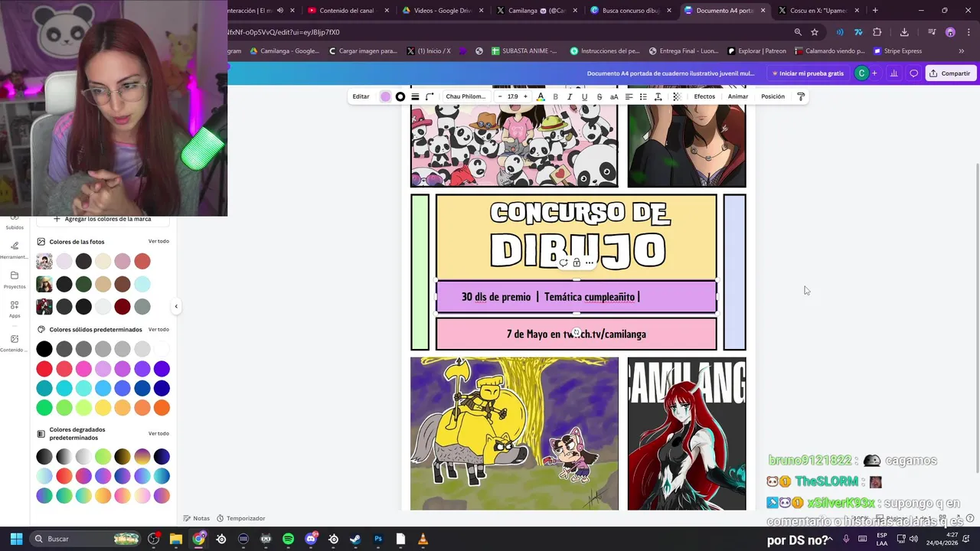Select the pure red solid color swatch
This screenshot has width=980, height=551.
coord(44,369)
